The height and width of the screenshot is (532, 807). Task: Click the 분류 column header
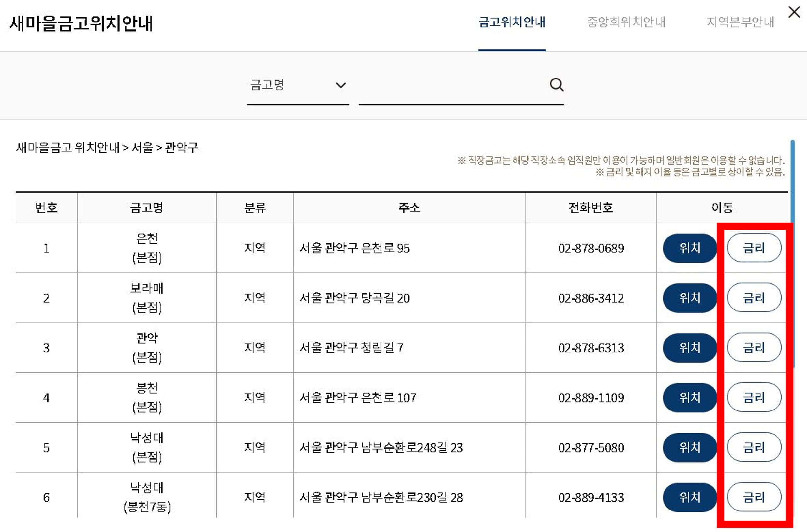pyautogui.click(x=255, y=208)
